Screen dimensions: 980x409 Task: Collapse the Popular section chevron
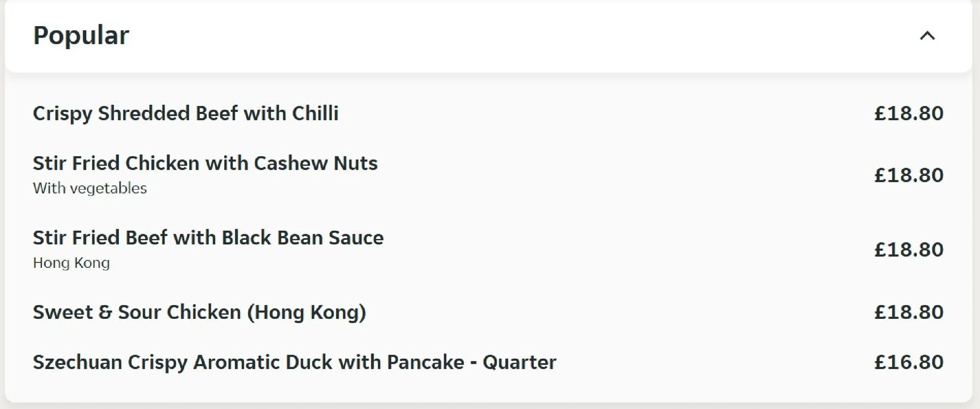(x=927, y=36)
